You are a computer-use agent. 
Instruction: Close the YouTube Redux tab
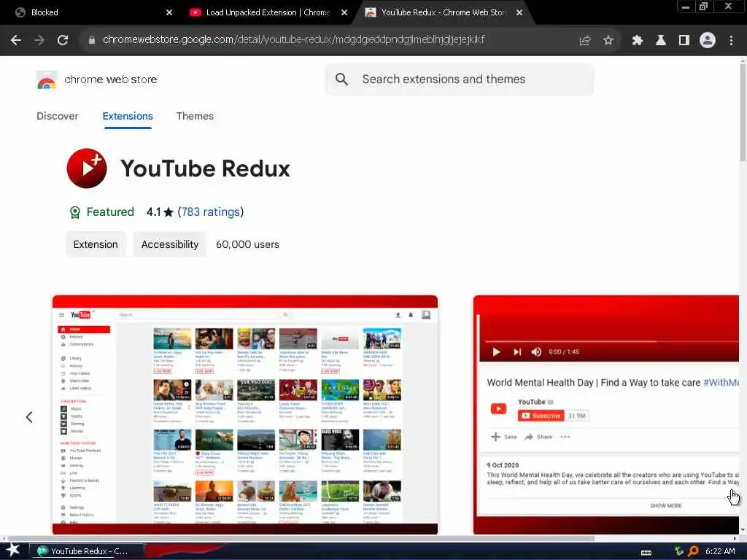pos(519,12)
